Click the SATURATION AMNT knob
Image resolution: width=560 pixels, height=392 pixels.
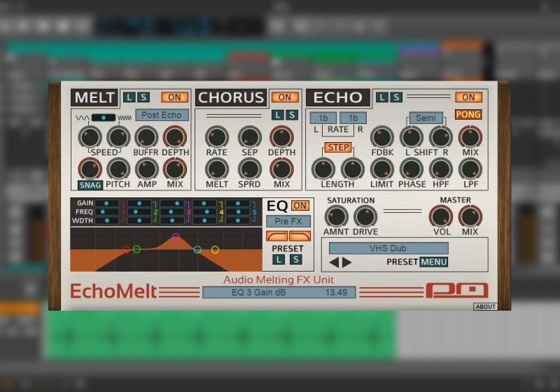tap(337, 217)
